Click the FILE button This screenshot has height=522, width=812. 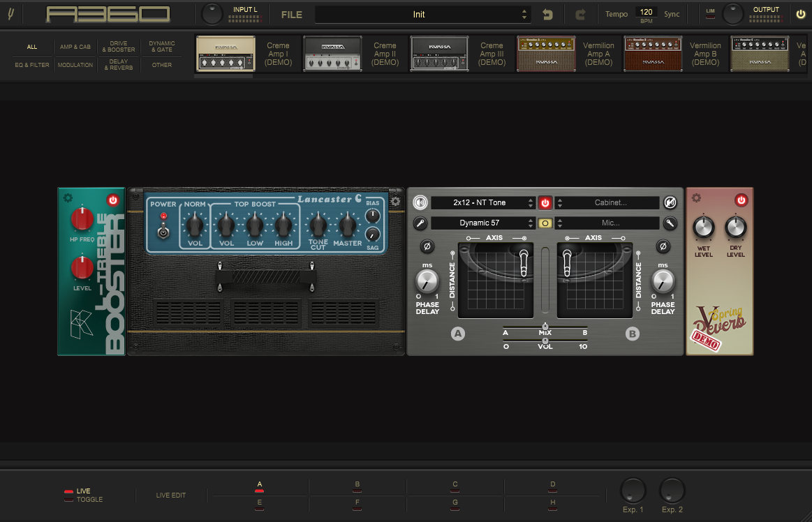click(x=292, y=14)
